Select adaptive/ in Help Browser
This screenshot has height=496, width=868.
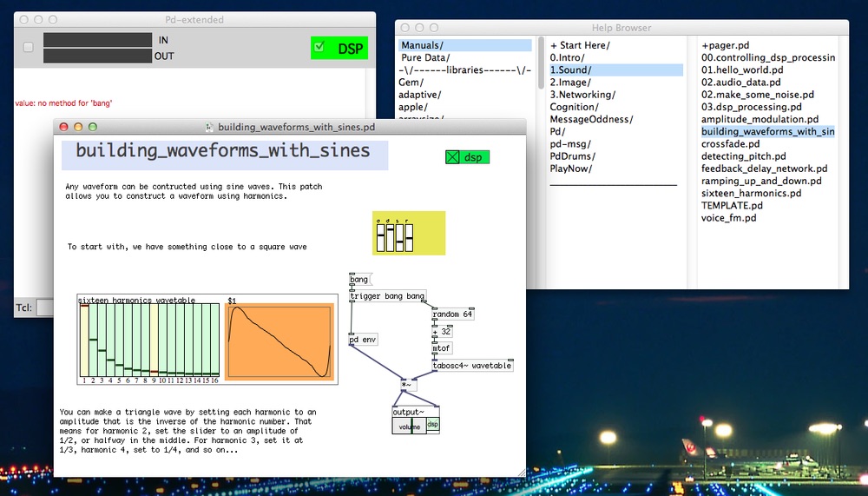(x=419, y=95)
